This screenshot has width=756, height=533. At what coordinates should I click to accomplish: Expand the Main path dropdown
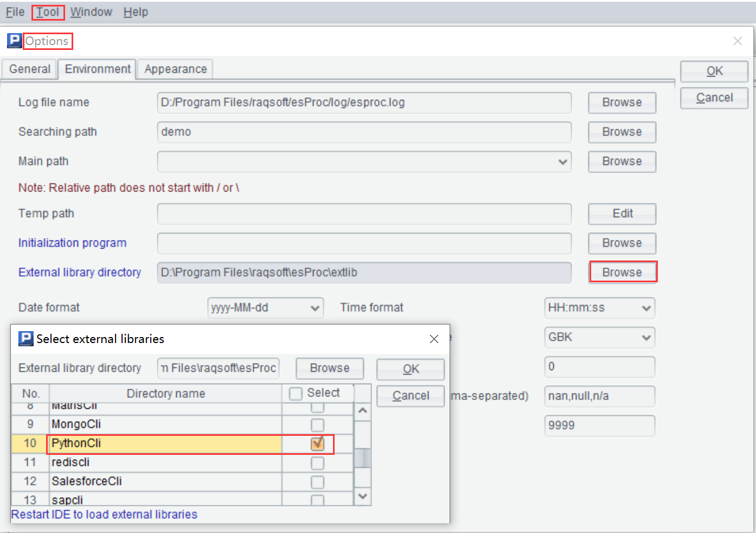click(x=562, y=162)
